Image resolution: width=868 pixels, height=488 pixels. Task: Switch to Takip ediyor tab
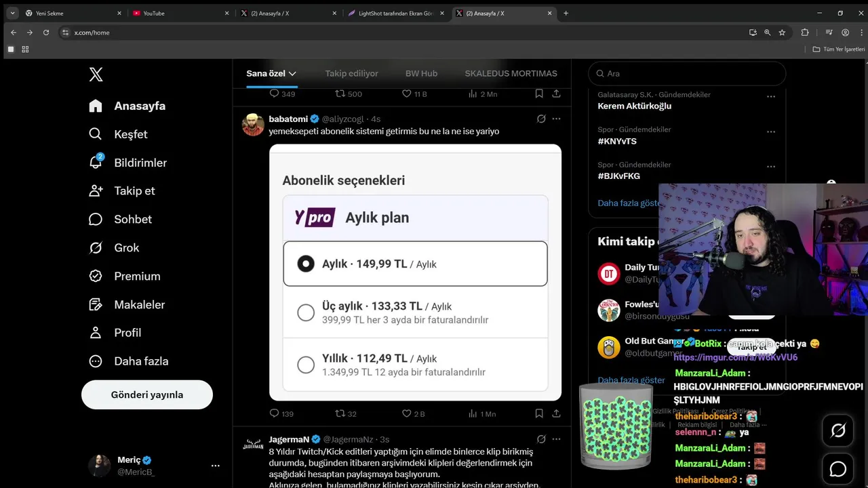(351, 73)
